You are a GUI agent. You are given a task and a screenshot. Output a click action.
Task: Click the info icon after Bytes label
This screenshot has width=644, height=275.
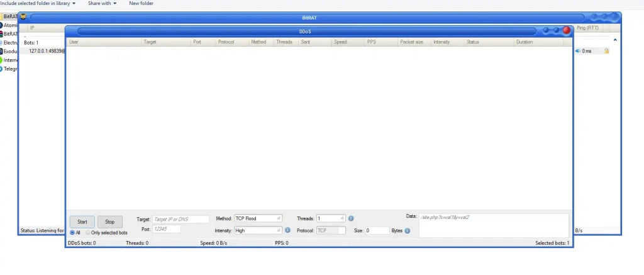(x=408, y=231)
